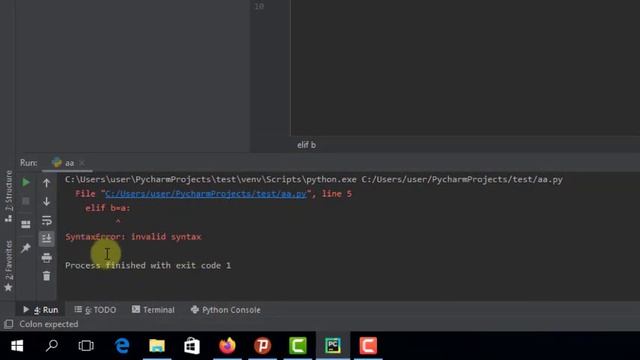Image resolution: width=640 pixels, height=360 pixels.
Task: Restore layout icon in Run panel
Action: pos(26,224)
